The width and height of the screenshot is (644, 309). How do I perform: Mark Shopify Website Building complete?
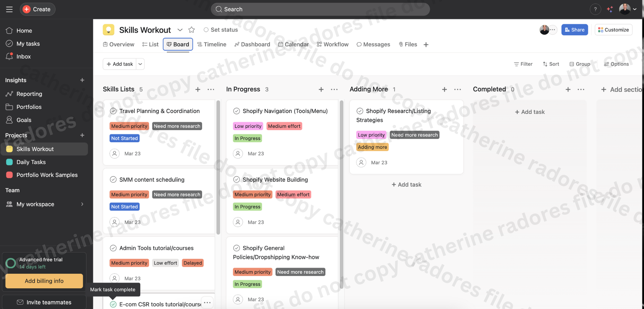[x=236, y=179]
